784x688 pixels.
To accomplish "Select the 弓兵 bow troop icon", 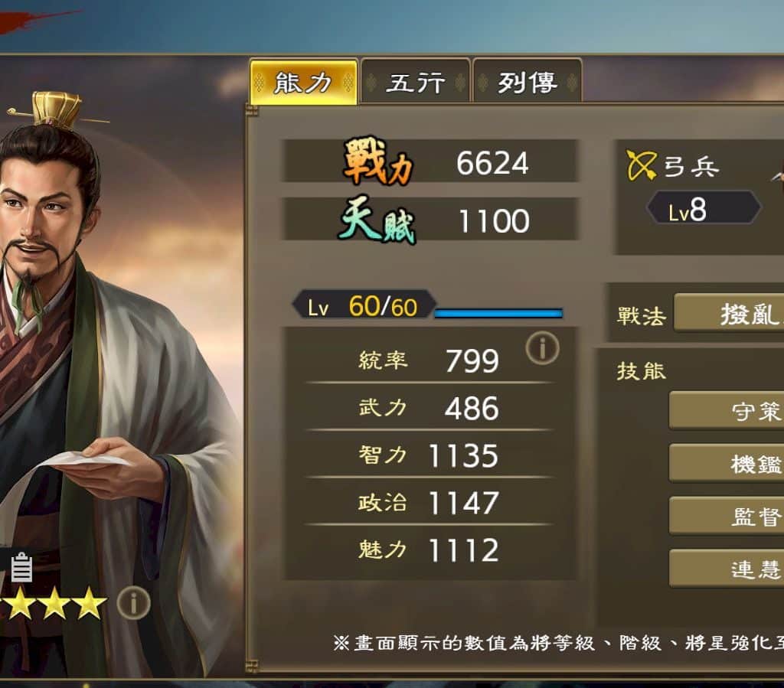I will click(x=642, y=165).
